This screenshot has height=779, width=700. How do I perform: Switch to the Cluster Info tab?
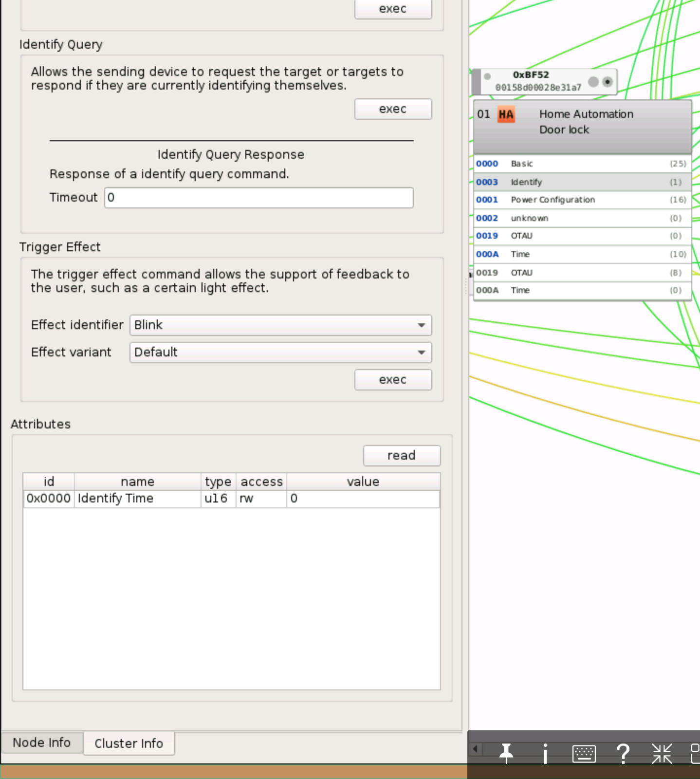(129, 743)
